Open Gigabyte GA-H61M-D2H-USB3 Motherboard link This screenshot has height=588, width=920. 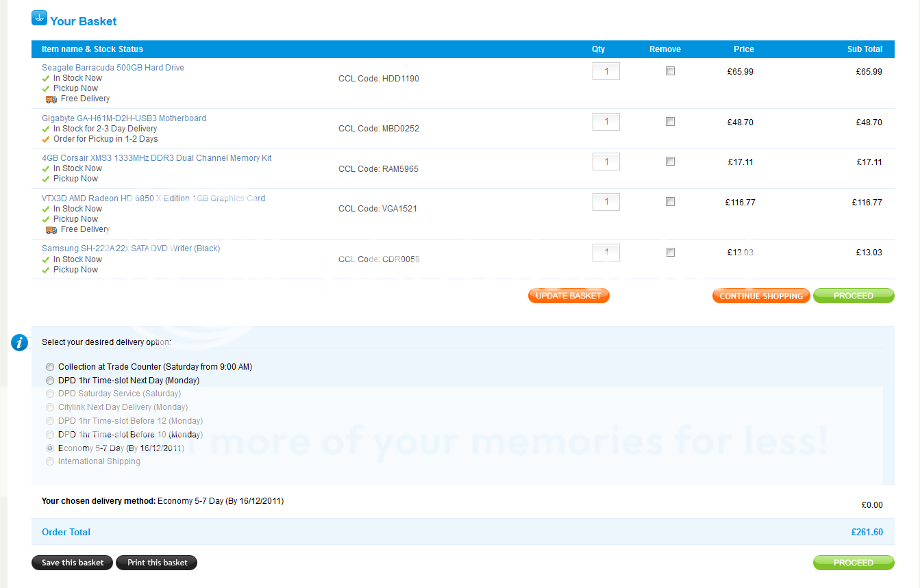124,118
